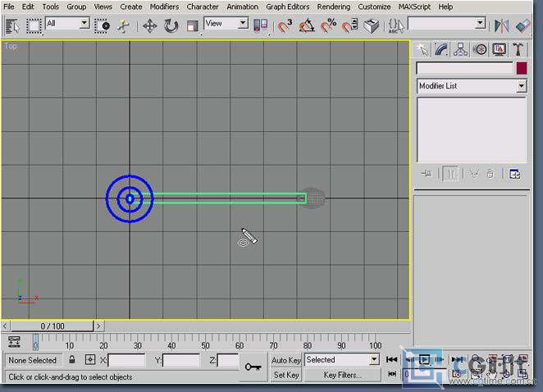Open the Select by Name tool
Screen dimensions: 543x392
click(x=12, y=26)
